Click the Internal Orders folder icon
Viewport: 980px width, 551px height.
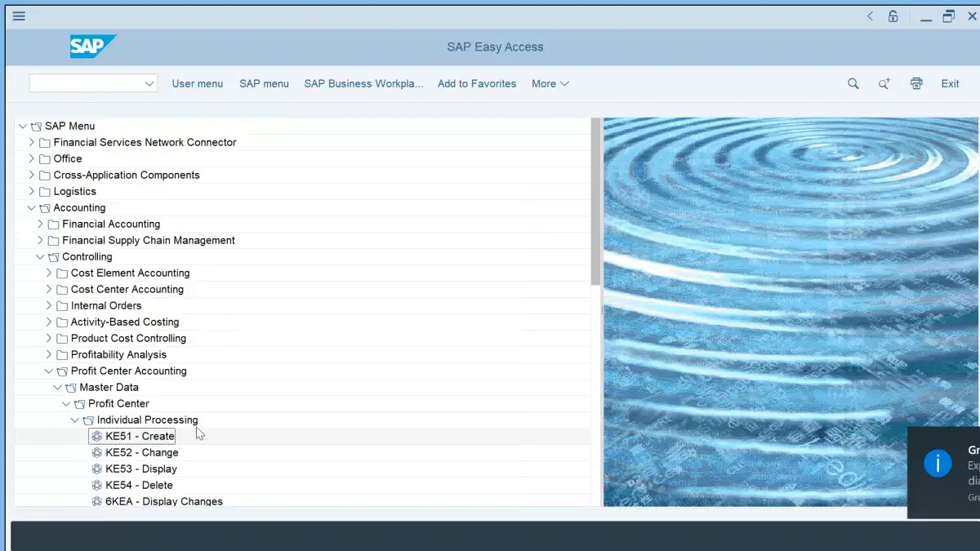pyautogui.click(x=62, y=305)
